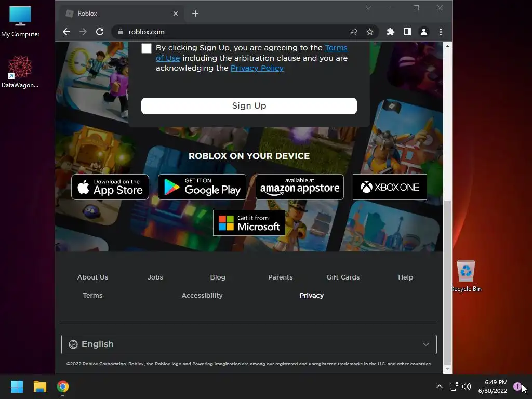Close the Roblox tab
532x399 pixels.
point(176,14)
